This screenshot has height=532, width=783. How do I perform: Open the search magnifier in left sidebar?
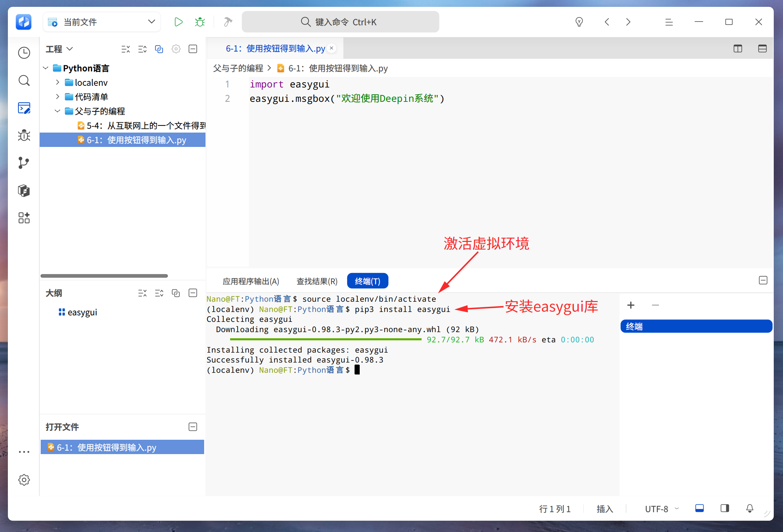tap(24, 81)
